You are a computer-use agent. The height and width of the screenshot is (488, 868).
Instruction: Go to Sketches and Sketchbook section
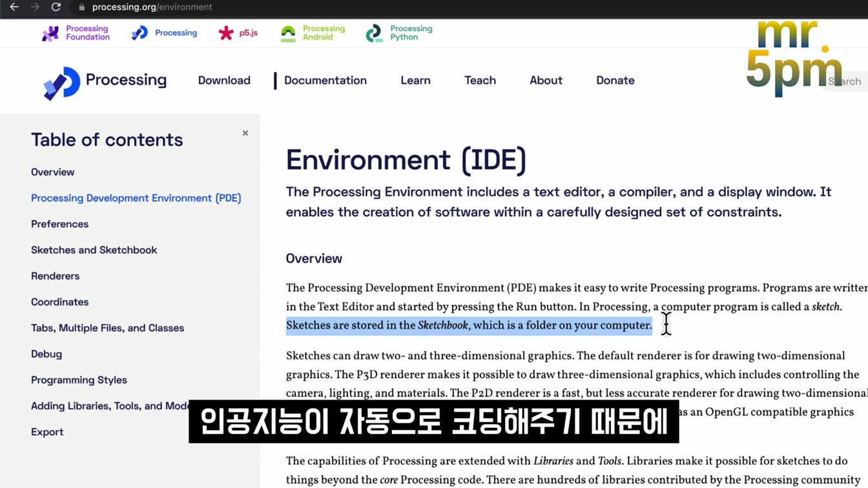click(94, 250)
